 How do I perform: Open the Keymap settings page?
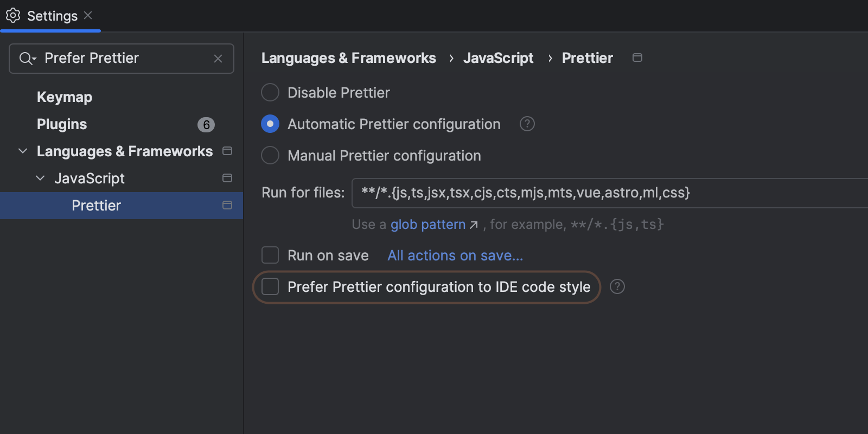tap(65, 97)
